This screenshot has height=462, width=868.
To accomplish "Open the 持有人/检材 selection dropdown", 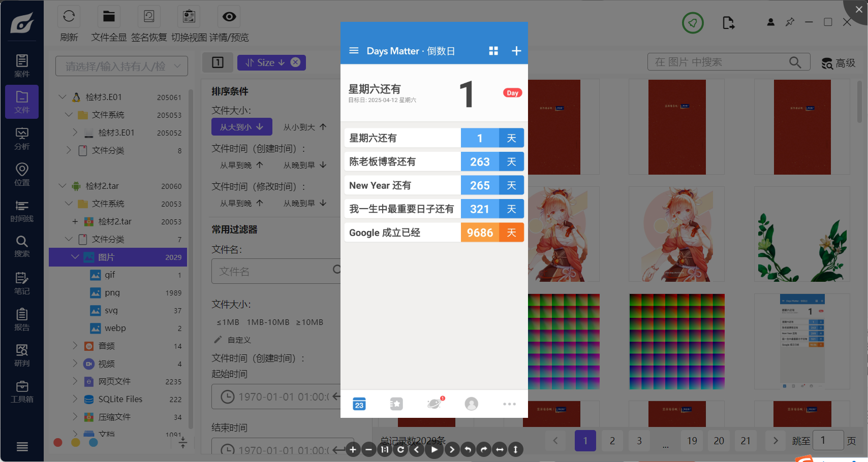I will click(121, 66).
